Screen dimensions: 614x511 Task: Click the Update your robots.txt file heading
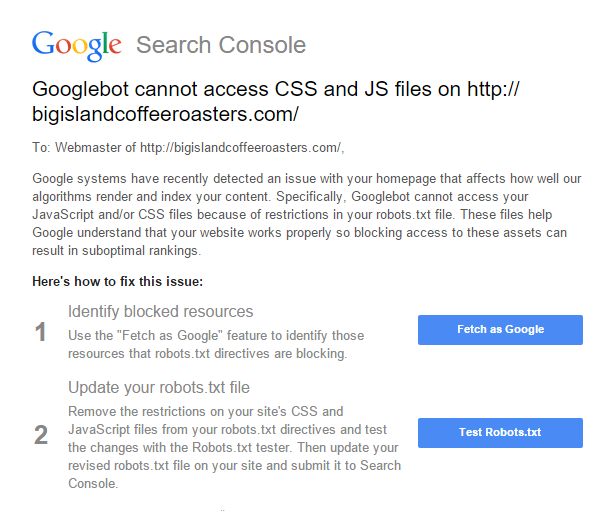159,387
